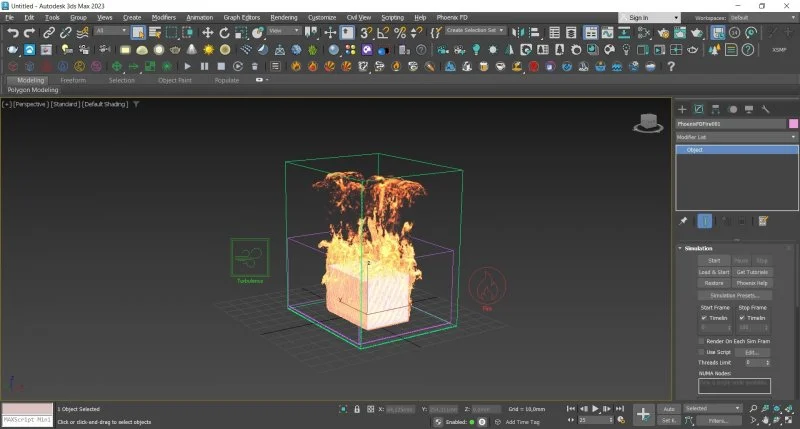Open Select by Name list
This screenshot has height=429, width=800.
tap(155, 33)
